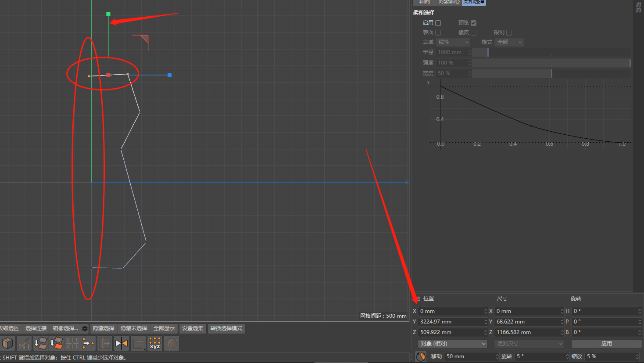Toggle the 橡皮 rubber checkbox
This screenshot has height=363, width=644.
pyautogui.click(x=473, y=32)
